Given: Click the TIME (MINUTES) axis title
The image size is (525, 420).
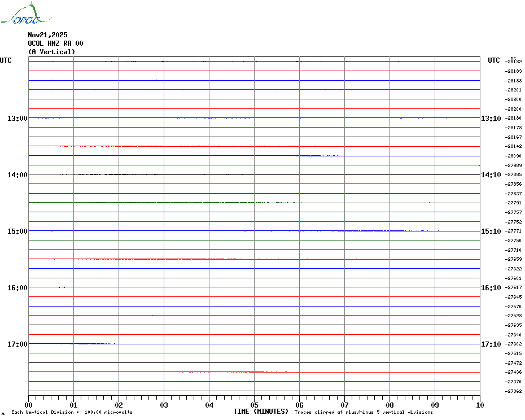Looking at the screenshot, I should pyautogui.click(x=261, y=412).
